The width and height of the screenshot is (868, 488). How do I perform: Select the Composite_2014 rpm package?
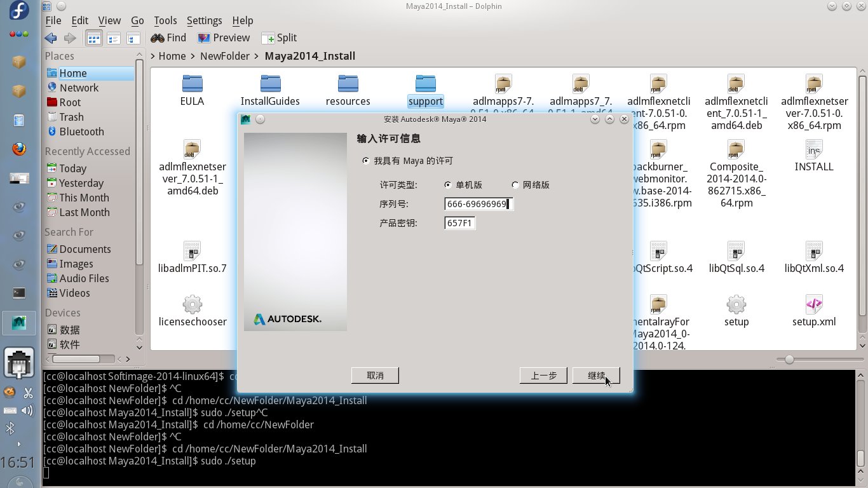[x=736, y=173]
